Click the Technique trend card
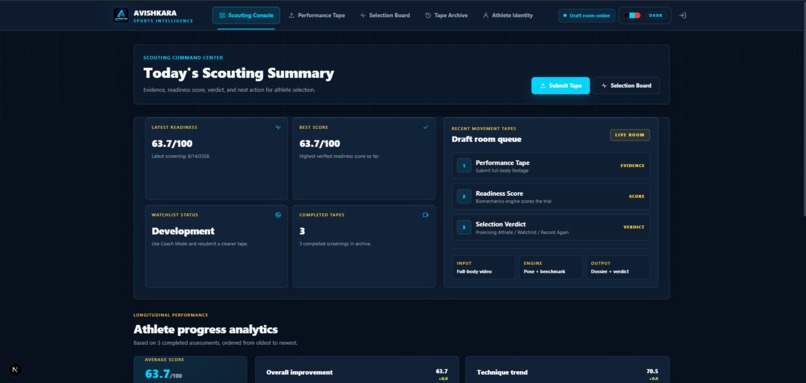The height and width of the screenshot is (383, 806). [x=567, y=370]
